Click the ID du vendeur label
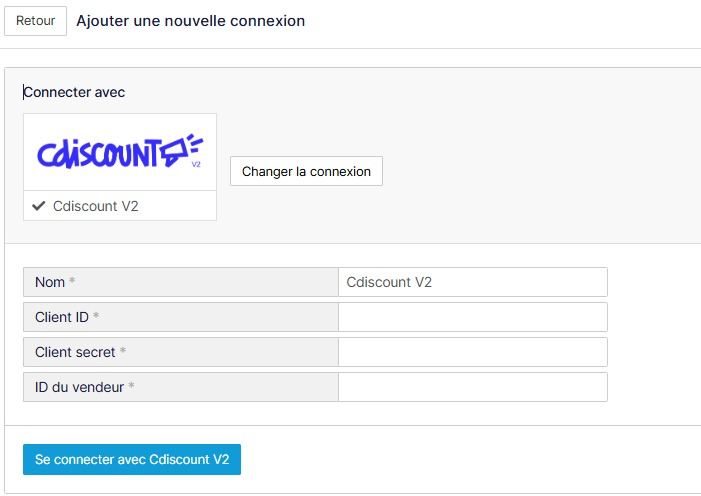Viewport: 701px width, 496px height. coord(79,387)
